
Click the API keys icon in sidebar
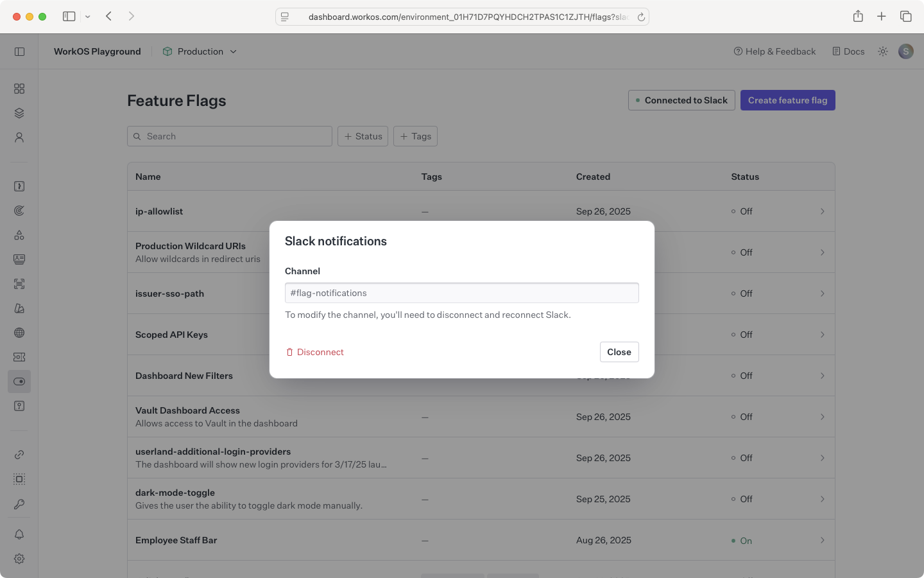pyautogui.click(x=19, y=504)
